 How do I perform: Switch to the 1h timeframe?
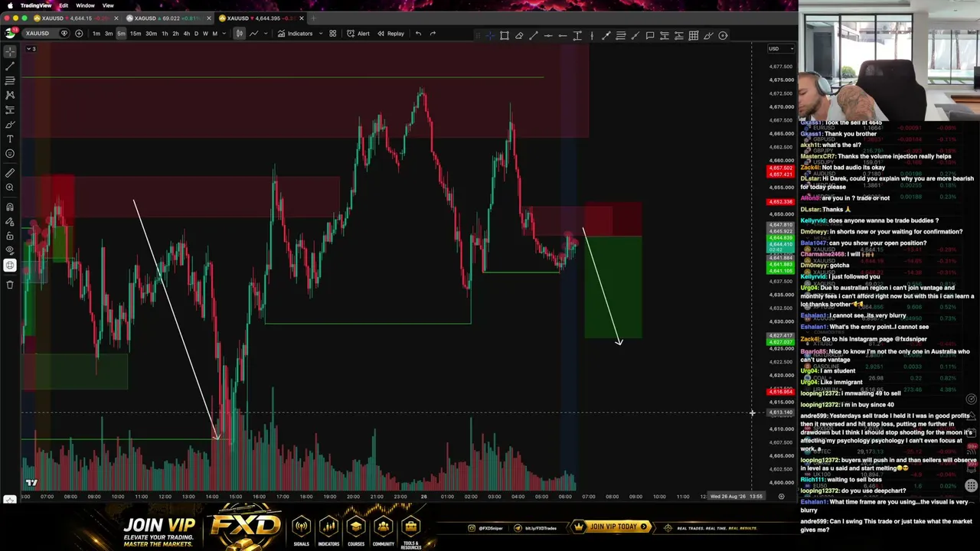click(x=164, y=34)
